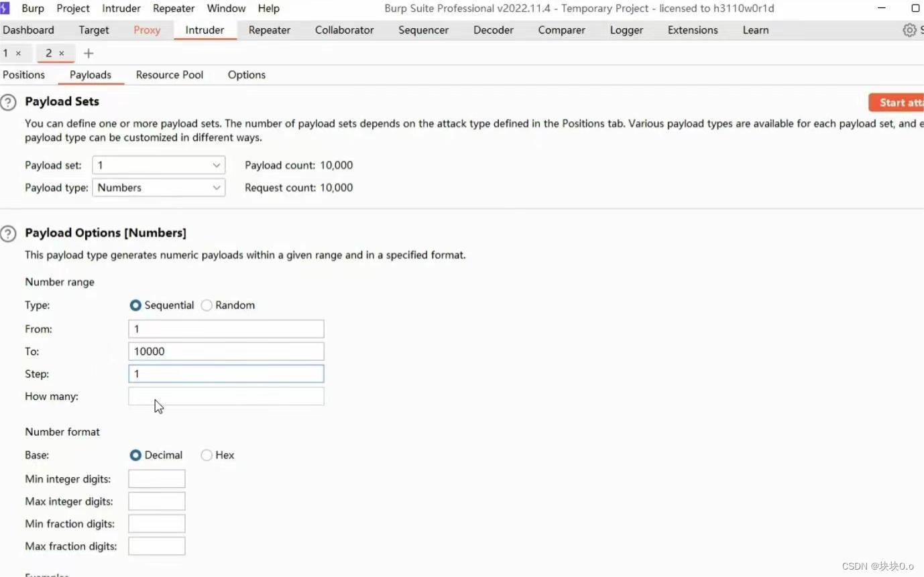Click the Number range label
This screenshot has height=577, width=924.
pos(60,282)
